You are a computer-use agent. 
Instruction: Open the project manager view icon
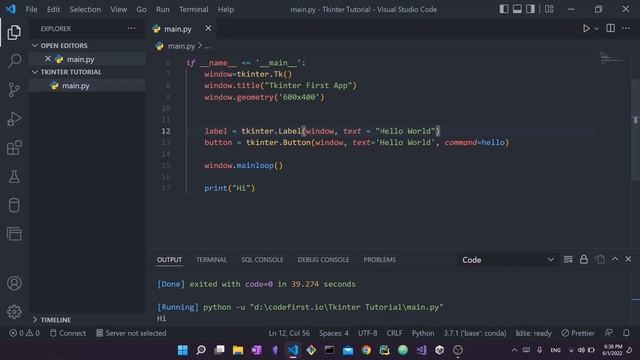tap(14, 234)
